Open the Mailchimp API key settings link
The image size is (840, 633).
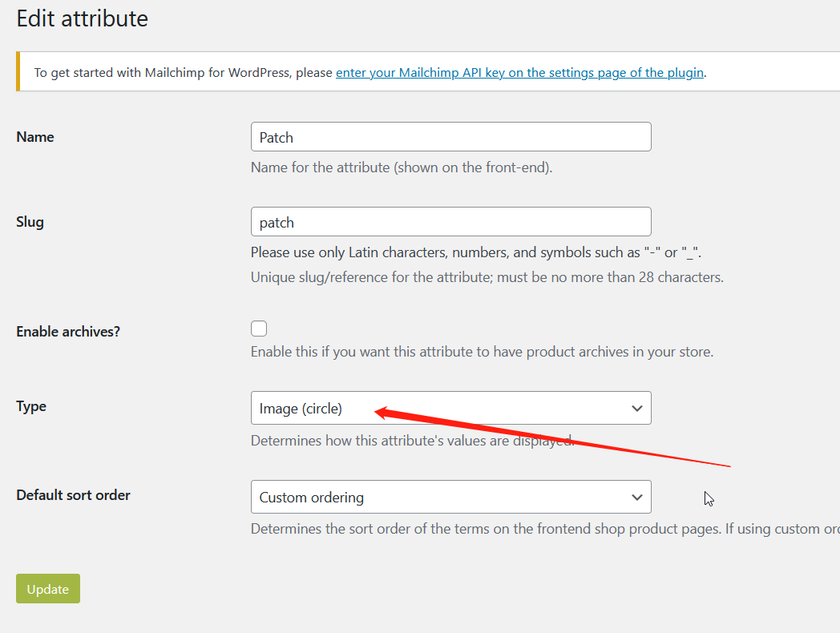519,72
